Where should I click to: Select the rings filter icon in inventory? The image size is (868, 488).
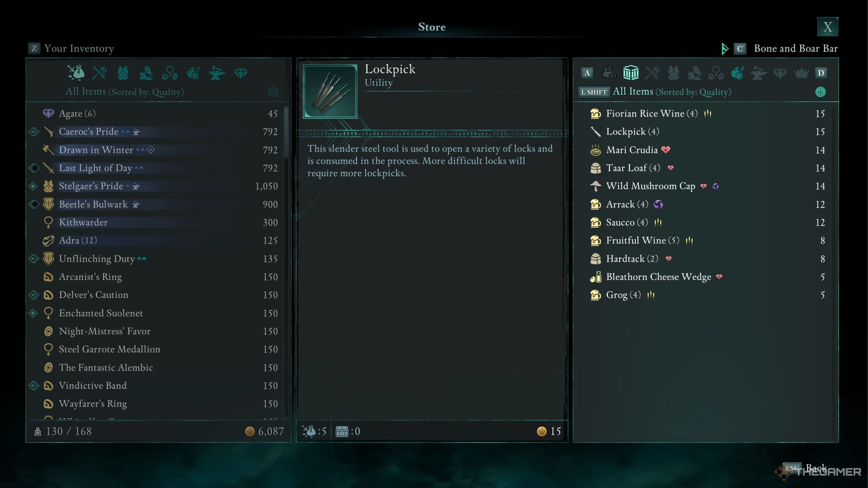coord(169,72)
